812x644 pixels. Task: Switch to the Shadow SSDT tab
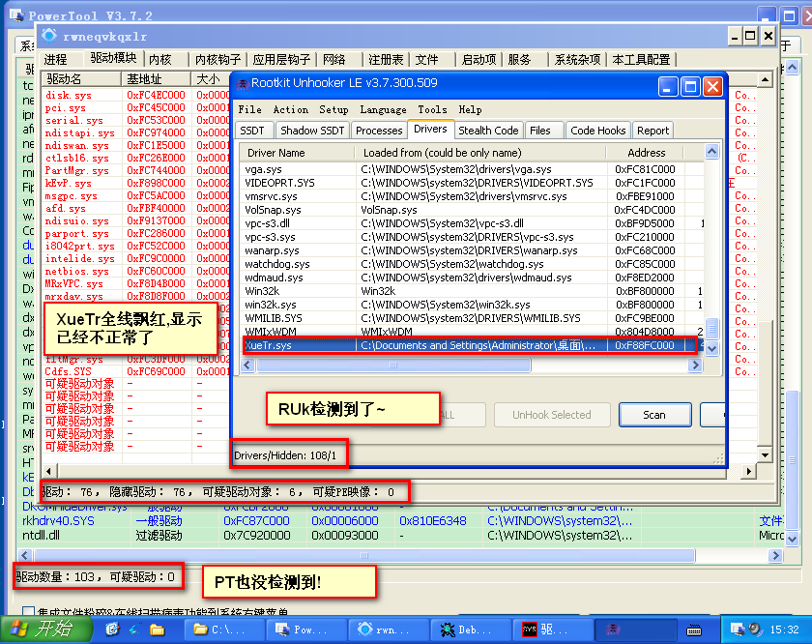pos(312,131)
